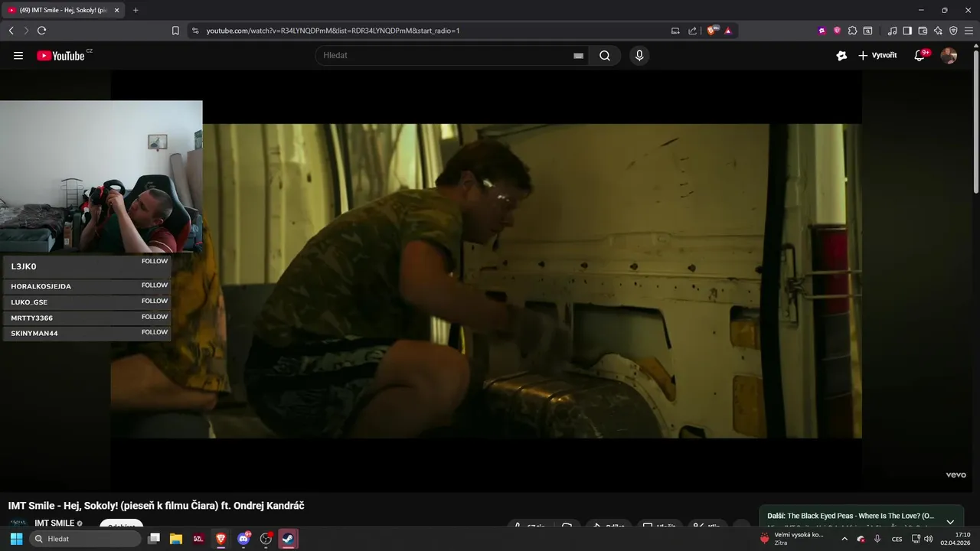Open the purple star extension icon
980x551 pixels.
[822, 31]
